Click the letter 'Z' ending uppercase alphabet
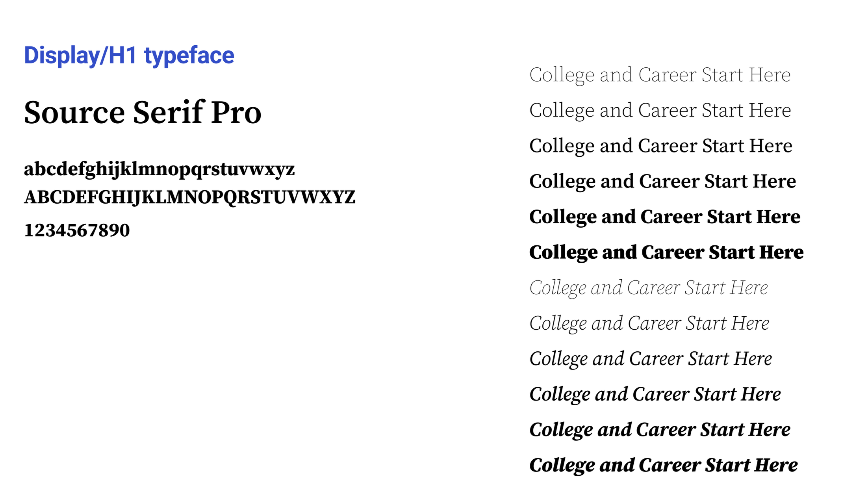Viewport: 868px width, 488px height. [349, 197]
